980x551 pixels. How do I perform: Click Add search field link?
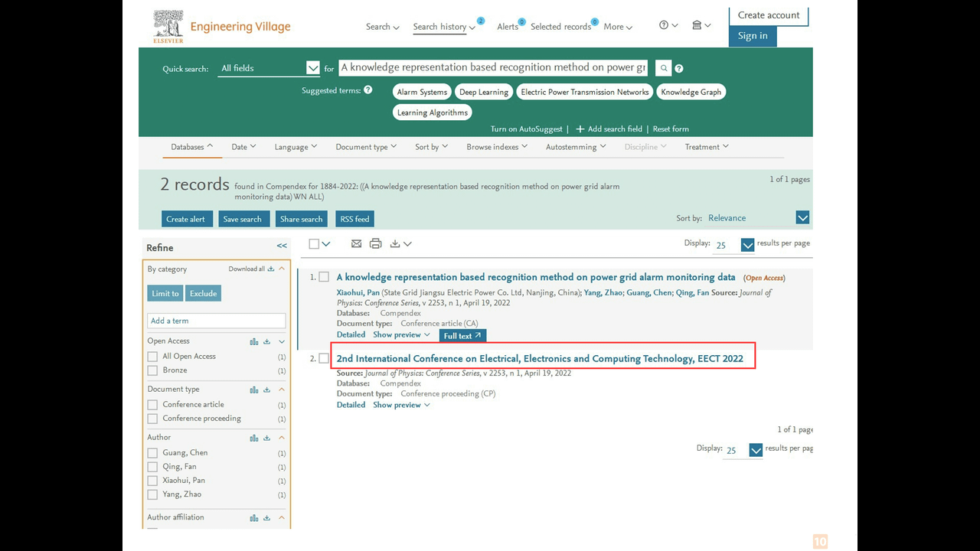609,129
